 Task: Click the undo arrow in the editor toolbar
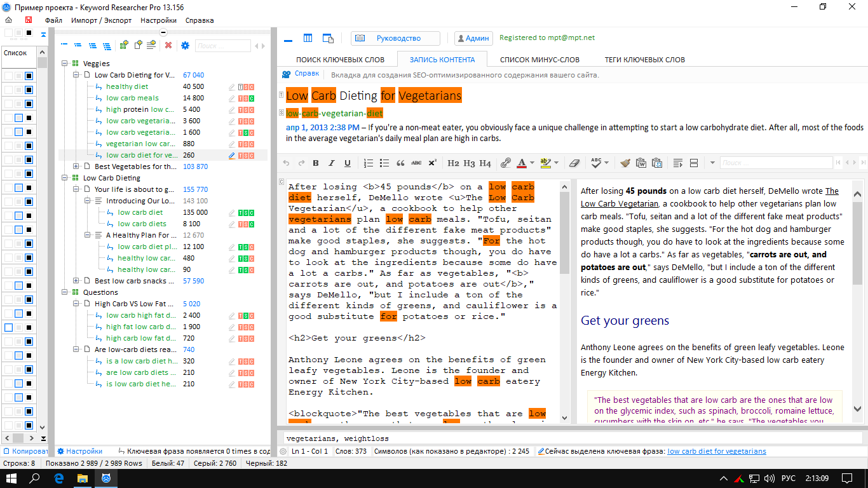[286, 163]
